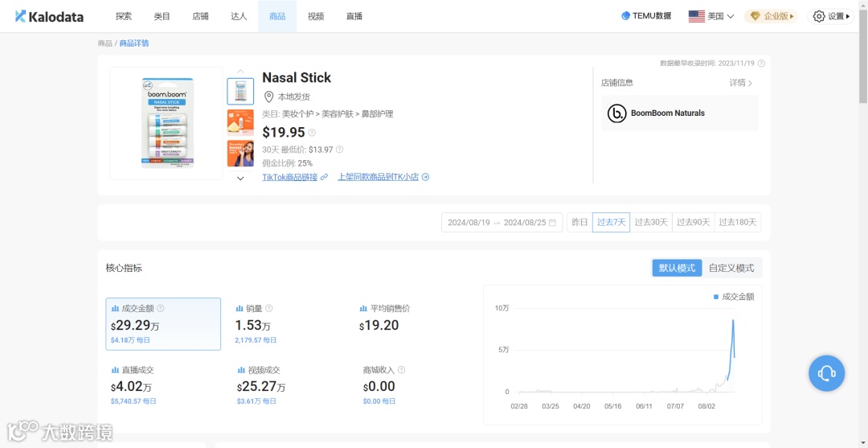Click 上架同款商品到TK小店 link
The image size is (868, 448).
coord(378,177)
